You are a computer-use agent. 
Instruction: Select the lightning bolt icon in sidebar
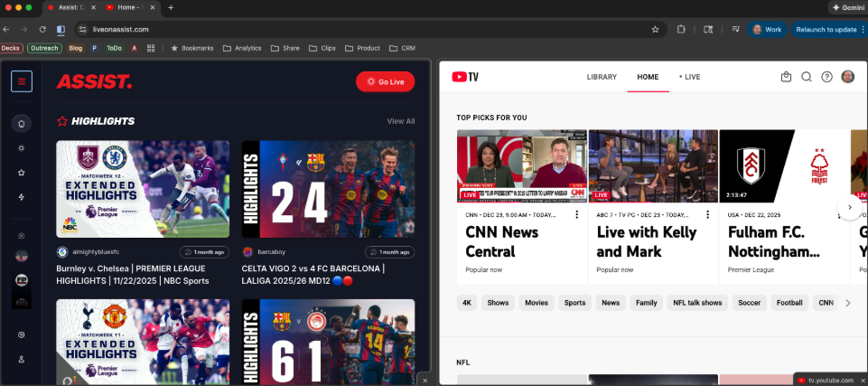click(22, 197)
